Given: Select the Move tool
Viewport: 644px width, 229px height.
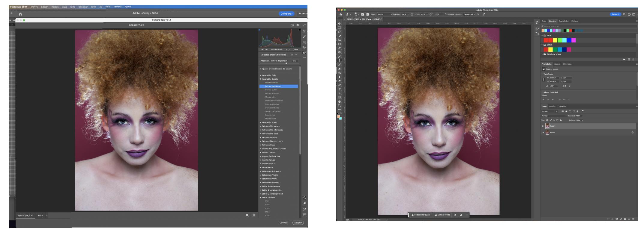Looking at the screenshot, I should [340, 23].
